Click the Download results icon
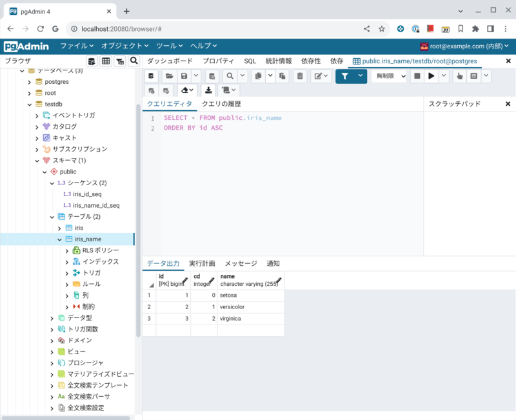This screenshot has width=516, height=420. 208,90
